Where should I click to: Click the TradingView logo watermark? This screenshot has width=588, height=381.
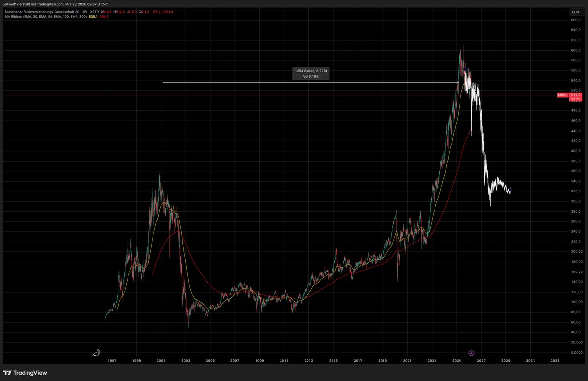point(24,373)
